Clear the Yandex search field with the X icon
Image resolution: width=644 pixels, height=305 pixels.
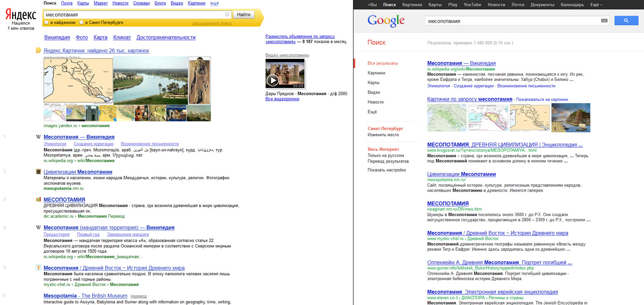[x=227, y=14]
